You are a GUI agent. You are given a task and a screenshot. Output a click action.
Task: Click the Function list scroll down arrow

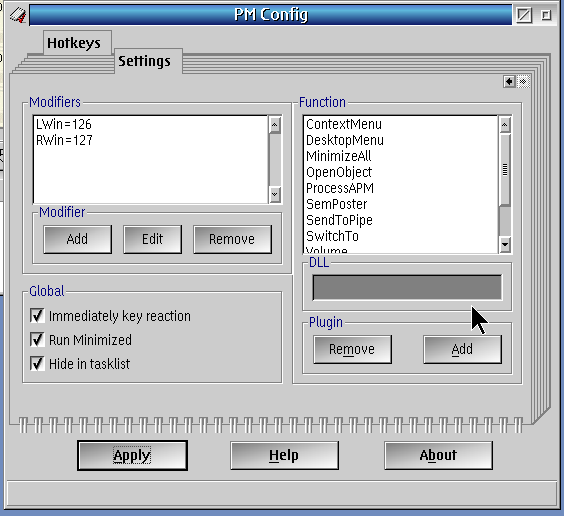tap(505, 245)
